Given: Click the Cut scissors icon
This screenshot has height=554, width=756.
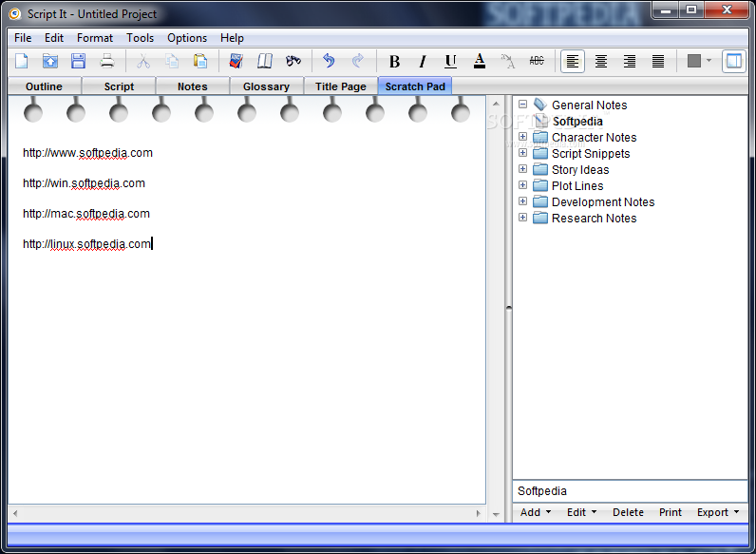Looking at the screenshot, I should [143, 61].
